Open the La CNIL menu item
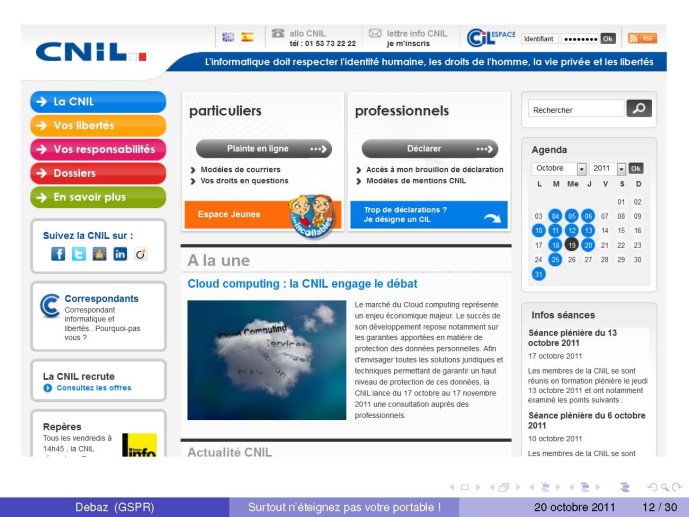 coord(98,102)
